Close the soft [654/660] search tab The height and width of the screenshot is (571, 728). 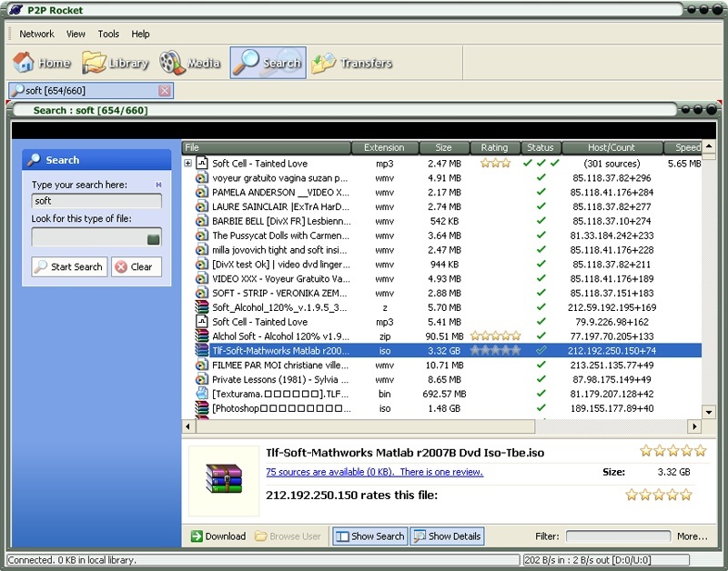(x=164, y=90)
